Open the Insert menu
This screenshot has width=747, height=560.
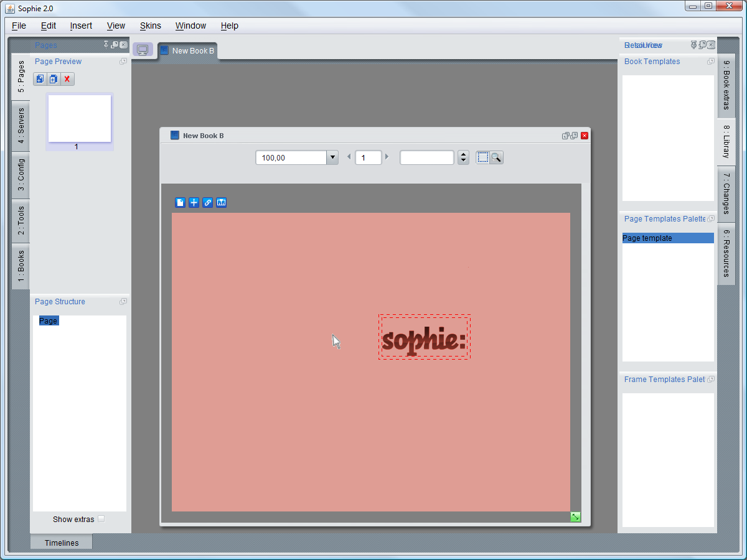[x=81, y=26]
